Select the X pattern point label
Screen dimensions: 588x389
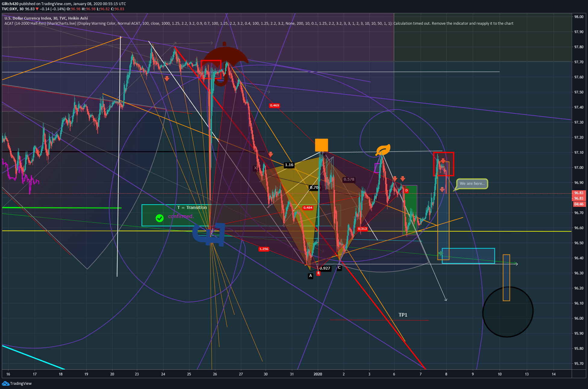tap(255, 168)
